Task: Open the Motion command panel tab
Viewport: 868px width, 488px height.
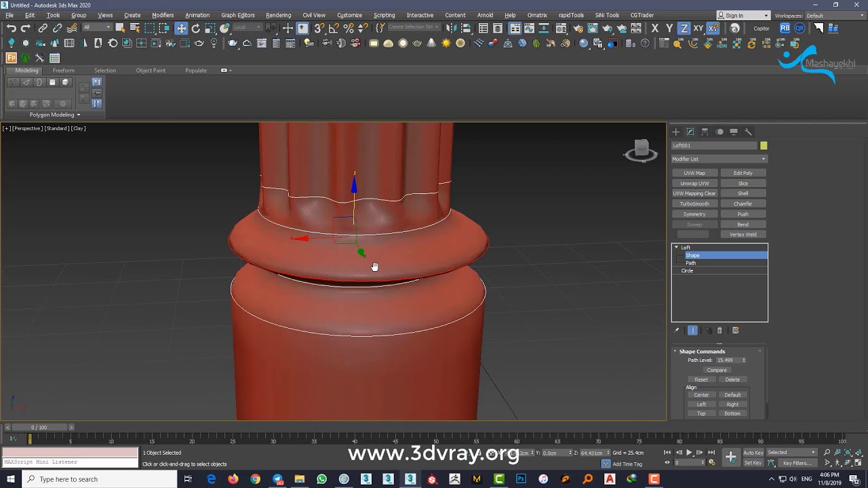Action: (719, 131)
